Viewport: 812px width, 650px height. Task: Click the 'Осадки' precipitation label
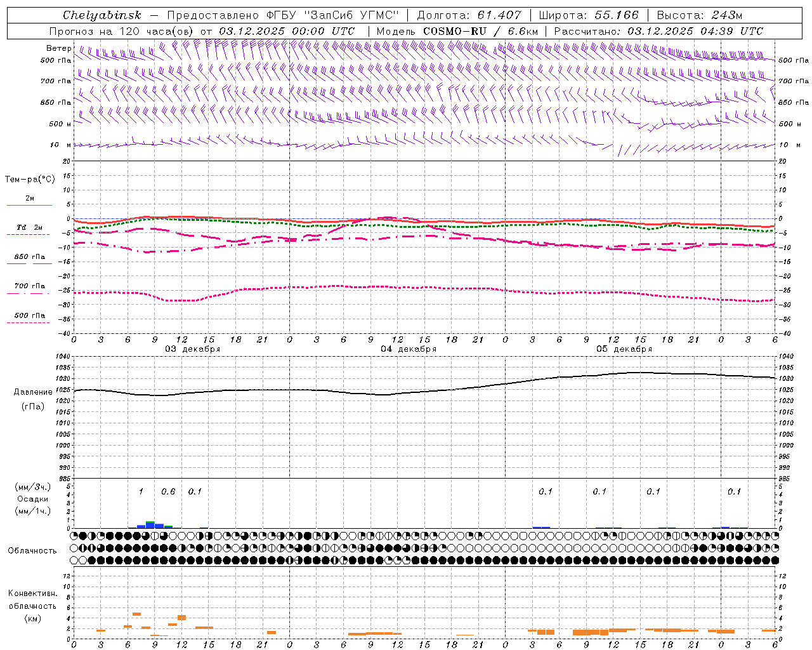(x=33, y=499)
